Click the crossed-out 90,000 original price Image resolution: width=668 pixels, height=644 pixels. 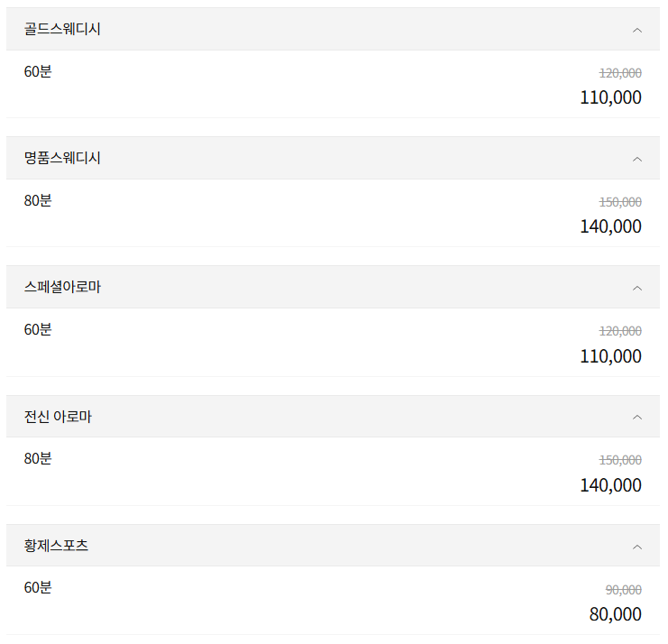(x=623, y=590)
